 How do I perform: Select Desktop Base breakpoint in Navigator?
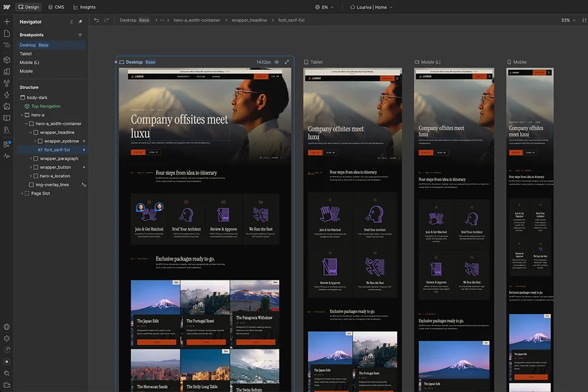click(51, 45)
